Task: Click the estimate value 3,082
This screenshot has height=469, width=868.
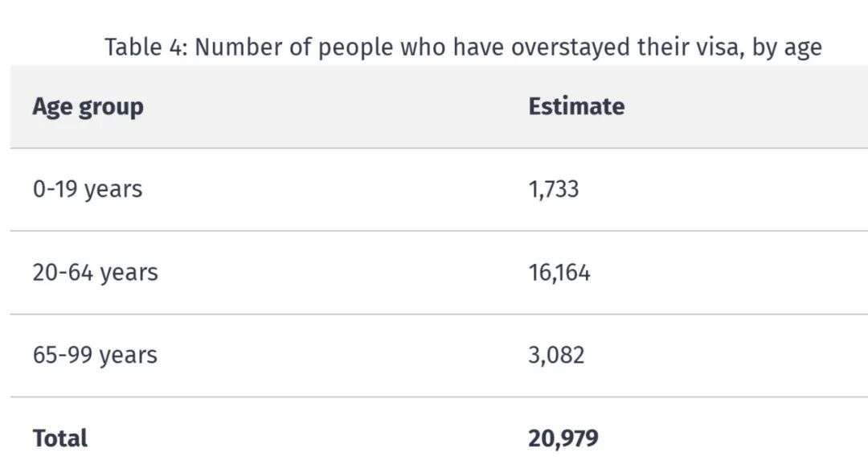Action: 556,356
